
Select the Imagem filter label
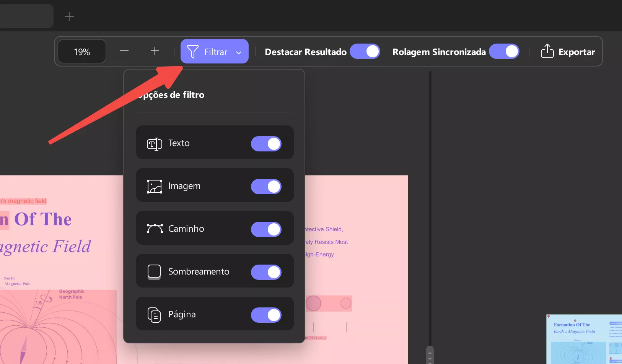pyautogui.click(x=184, y=186)
